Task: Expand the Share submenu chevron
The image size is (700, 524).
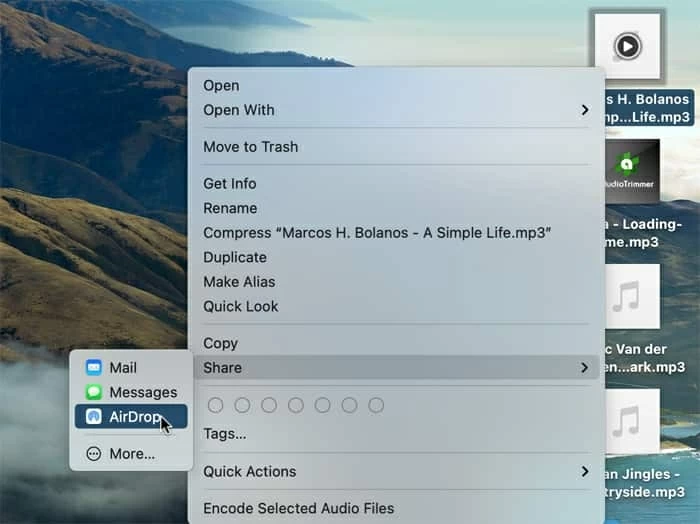Action: tap(585, 368)
